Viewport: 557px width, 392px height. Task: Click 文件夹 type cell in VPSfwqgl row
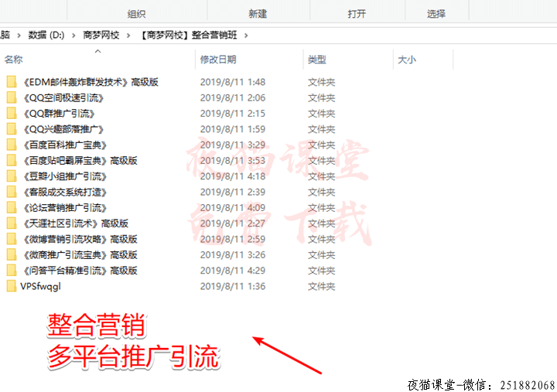(x=322, y=286)
